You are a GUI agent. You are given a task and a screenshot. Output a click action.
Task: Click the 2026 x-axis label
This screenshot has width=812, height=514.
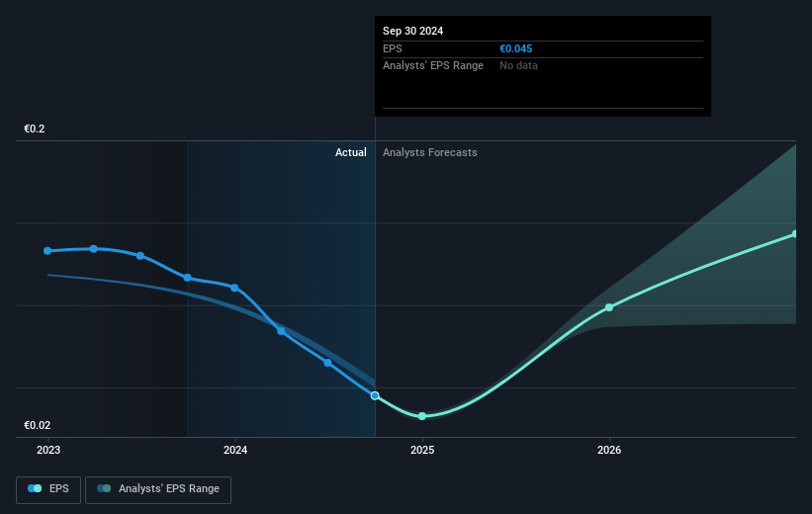609,451
